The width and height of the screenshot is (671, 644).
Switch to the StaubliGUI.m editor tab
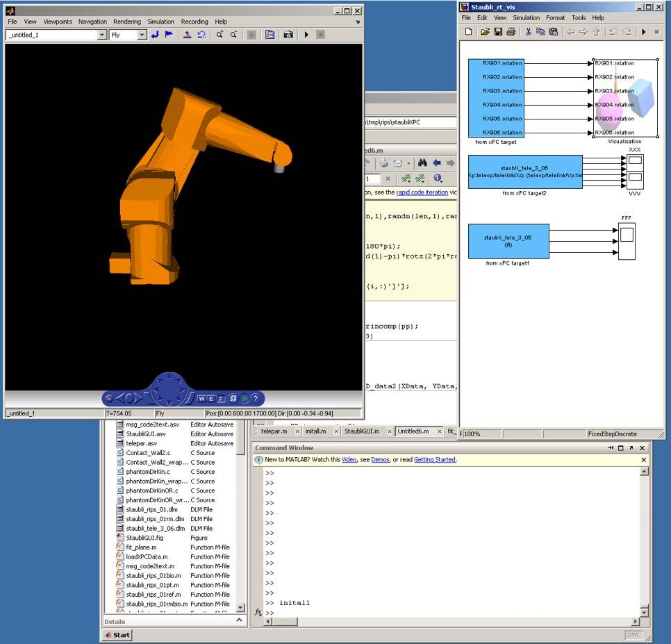pos(362,431)
